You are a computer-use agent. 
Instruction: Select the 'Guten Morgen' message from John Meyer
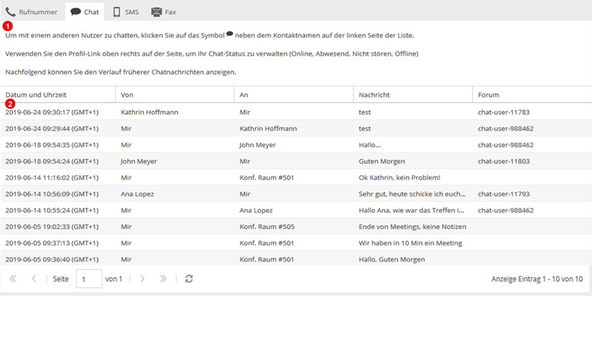[x=381, y=161]
